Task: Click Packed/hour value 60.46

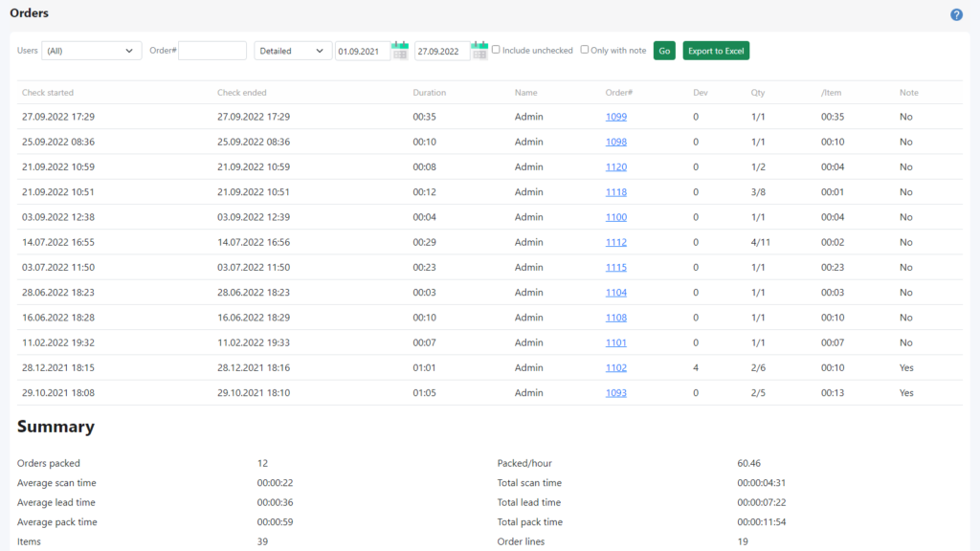Action: tap(748, 463)
